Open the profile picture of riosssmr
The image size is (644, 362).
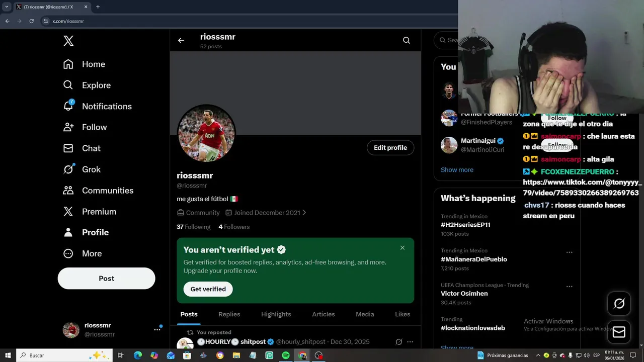206,133
